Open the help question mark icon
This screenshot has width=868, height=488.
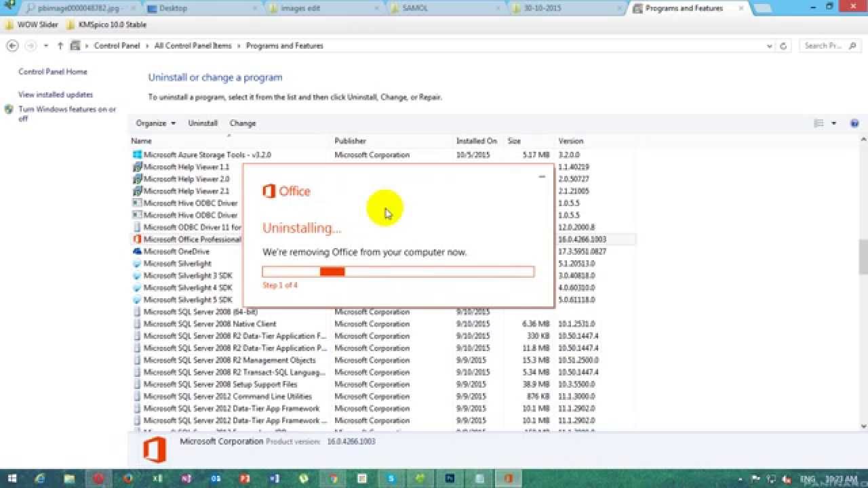[x=854, y=123]
